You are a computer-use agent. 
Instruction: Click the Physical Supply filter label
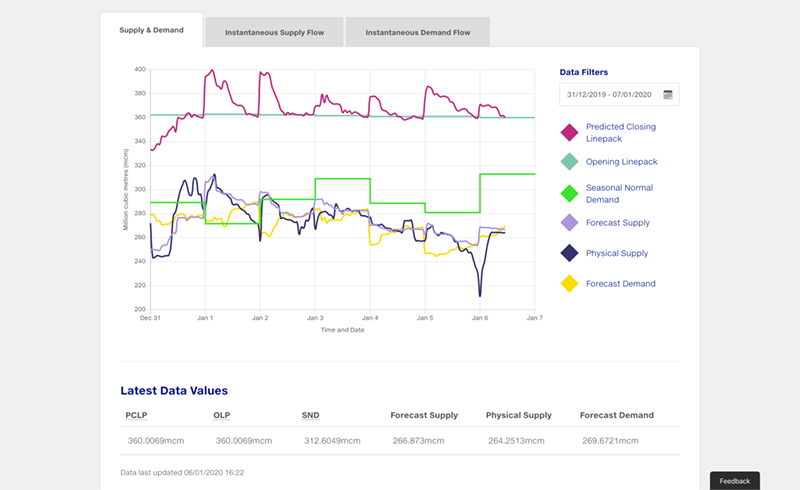pos(617,253)
